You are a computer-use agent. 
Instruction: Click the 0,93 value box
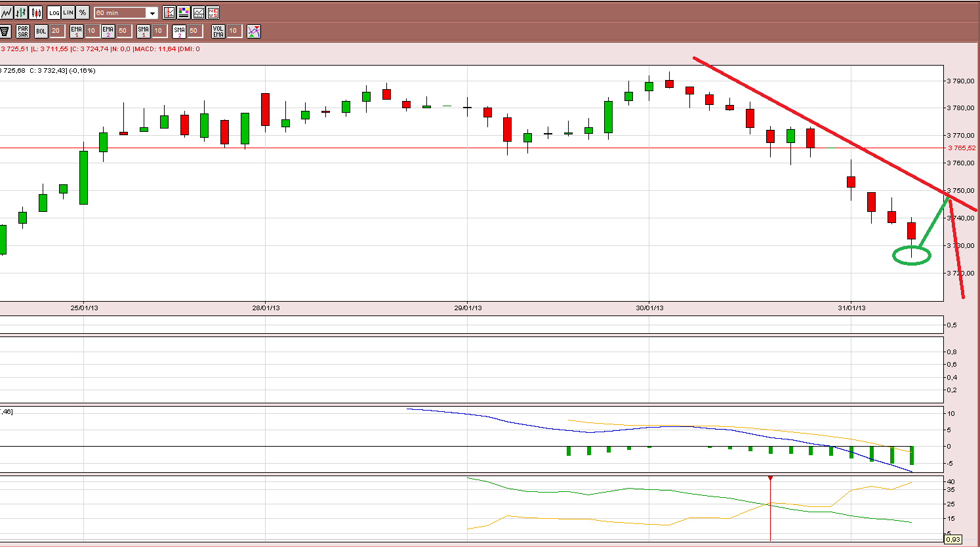(953, 540)
